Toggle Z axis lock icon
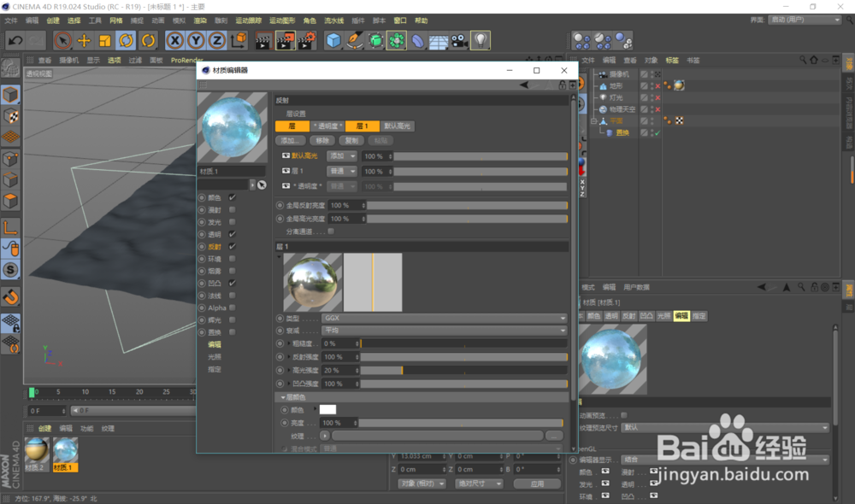 click(x=217, y=41)
